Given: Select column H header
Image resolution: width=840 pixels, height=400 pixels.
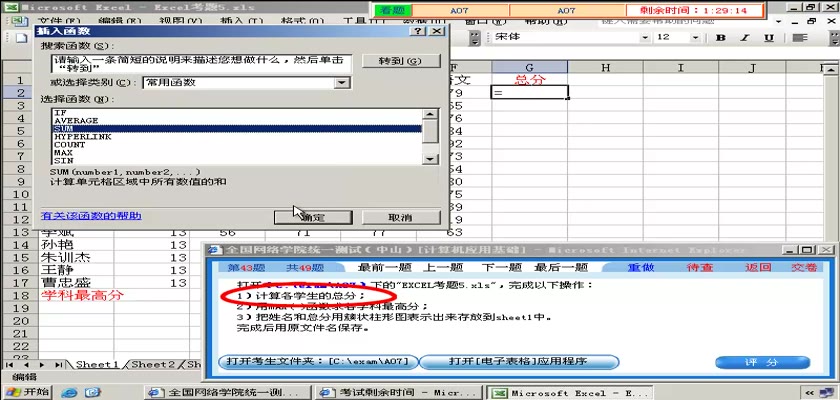Looking at the screenshot, I should point(605,67).
